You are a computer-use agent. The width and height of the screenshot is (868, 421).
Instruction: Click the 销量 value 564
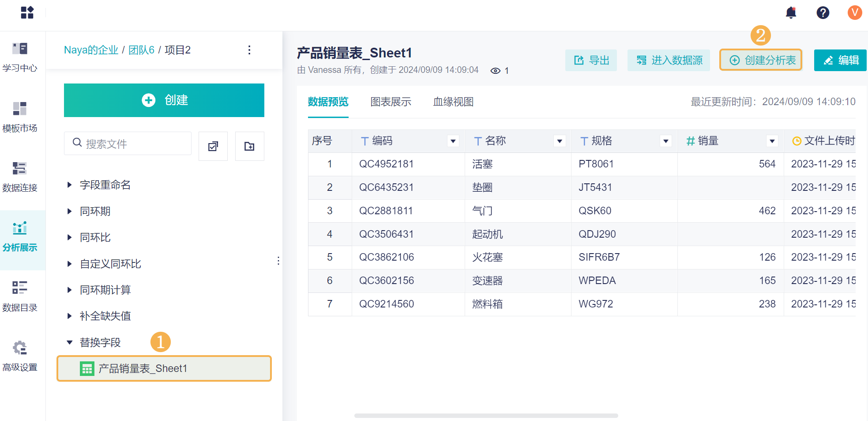pos(767,164)
